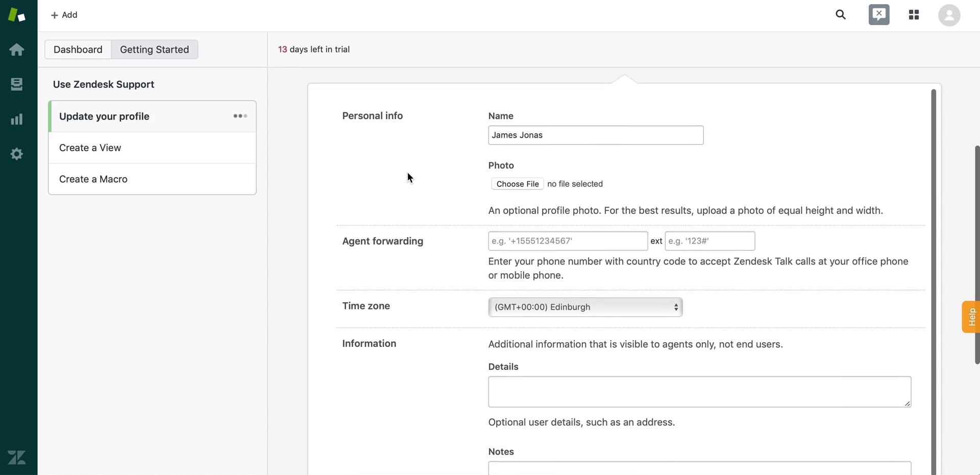Open the products grid icon
Screen dimensions: 980x475
click(x=914, y=15)
